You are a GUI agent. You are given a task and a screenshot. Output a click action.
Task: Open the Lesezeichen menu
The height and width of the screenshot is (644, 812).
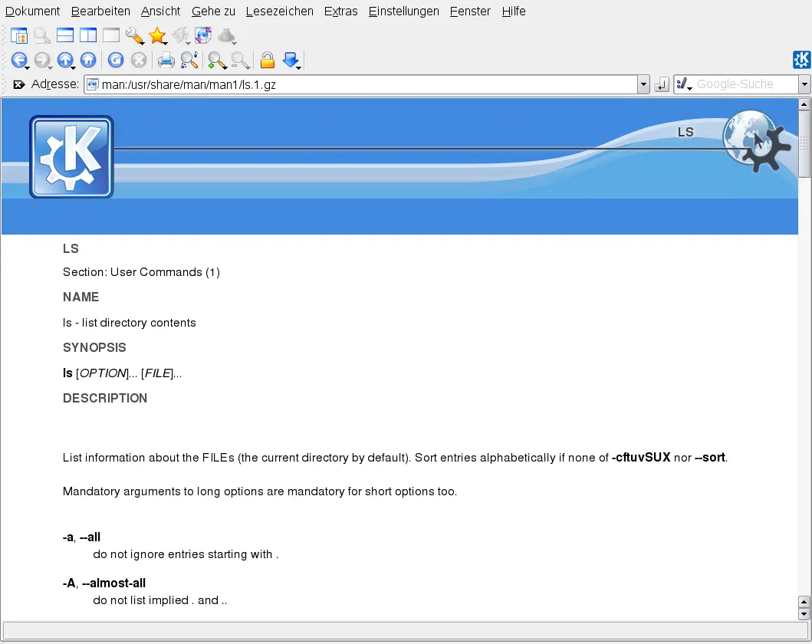tap(279, 11)
